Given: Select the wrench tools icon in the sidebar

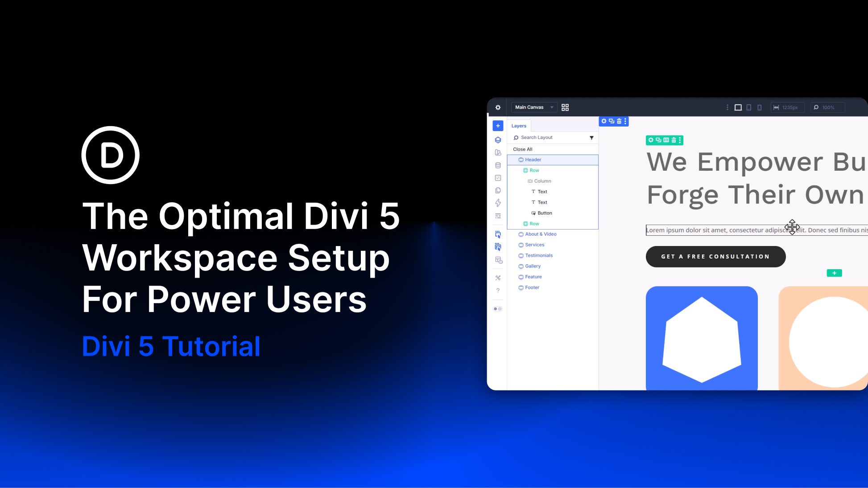Looking at the screenshot, I should (498, 277).
